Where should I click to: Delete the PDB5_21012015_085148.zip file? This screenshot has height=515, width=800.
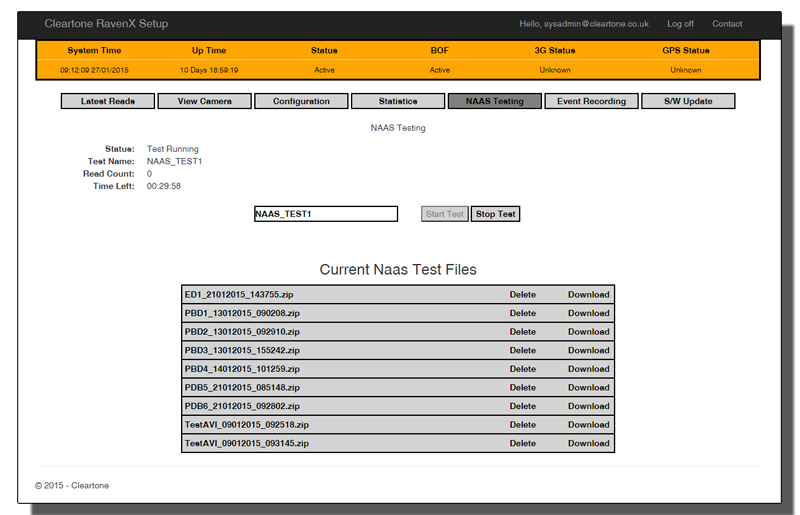(x=522, y=388)
